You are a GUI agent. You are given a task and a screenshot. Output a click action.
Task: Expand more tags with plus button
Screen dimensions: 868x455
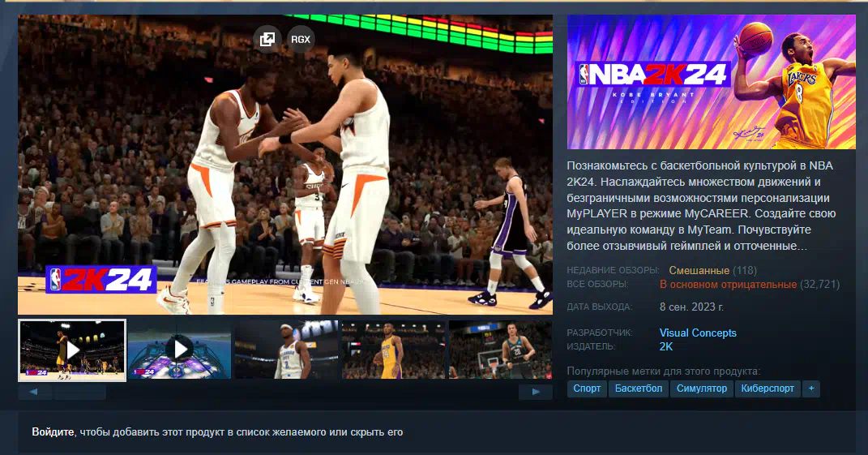pos(811,388)
